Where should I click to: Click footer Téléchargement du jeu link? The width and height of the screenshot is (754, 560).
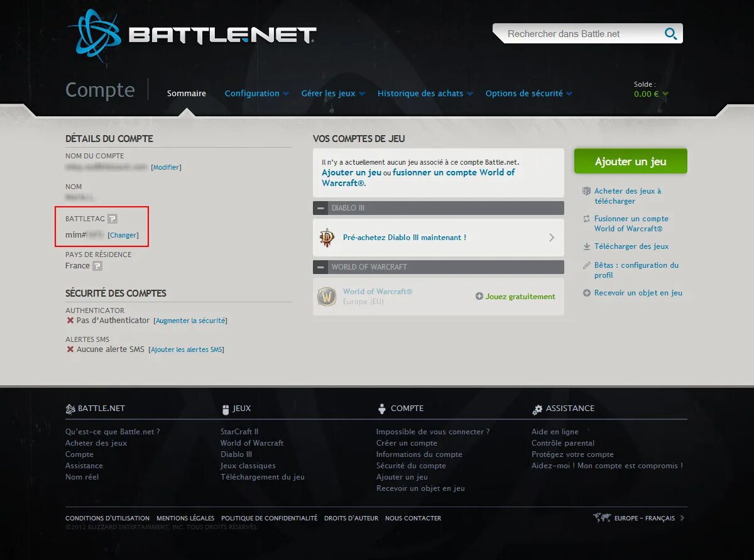(x=263, y=477)
